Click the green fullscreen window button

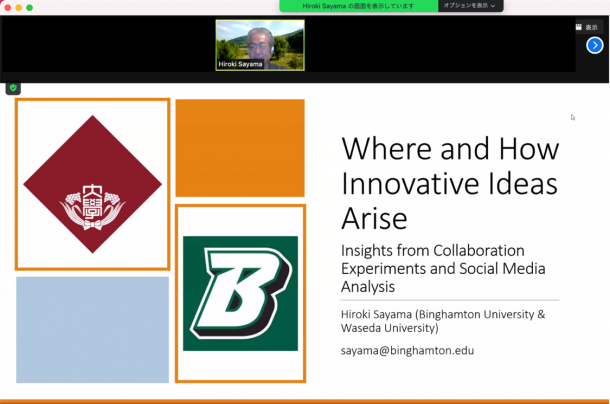[29, 7]
